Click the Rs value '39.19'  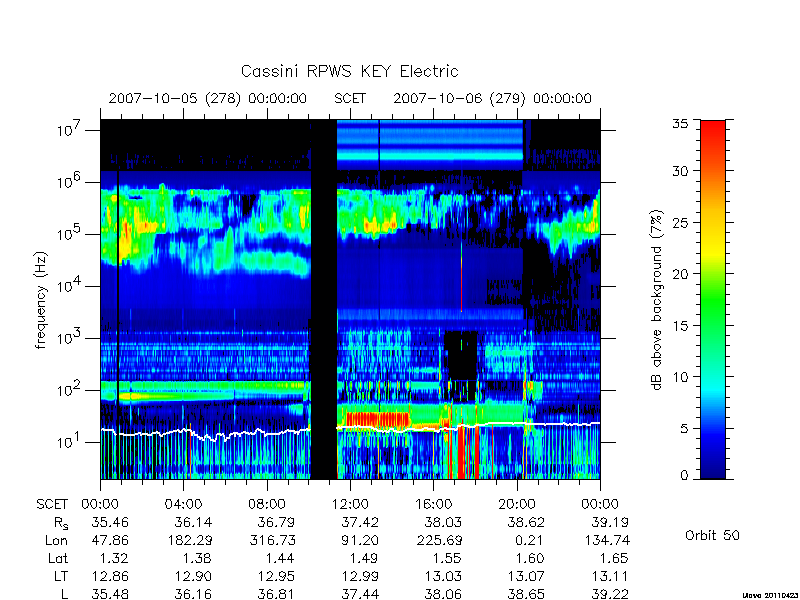609,522
